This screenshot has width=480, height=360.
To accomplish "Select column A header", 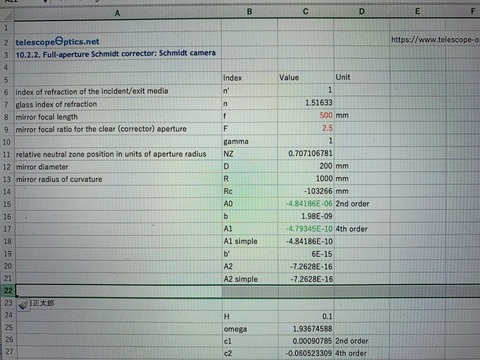I will point(117,13).
